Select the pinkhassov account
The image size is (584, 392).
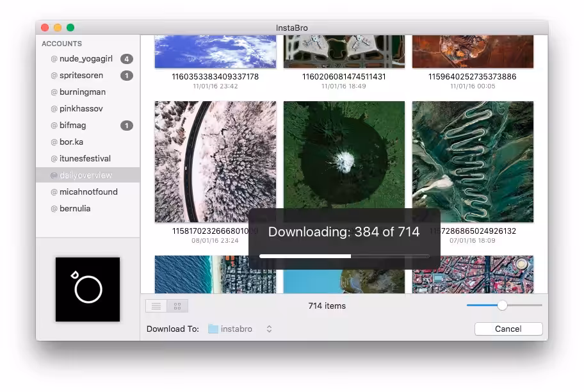coord(81,108)
